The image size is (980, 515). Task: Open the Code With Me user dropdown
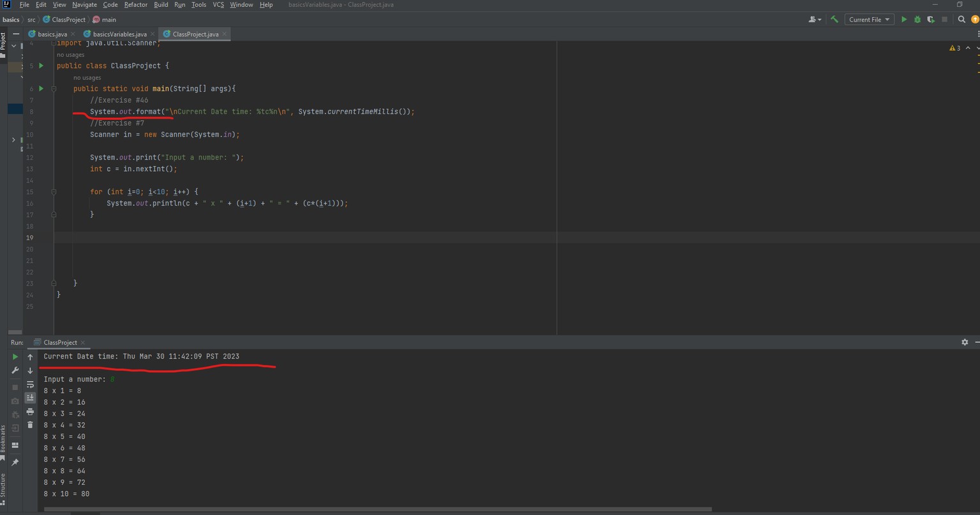click(x=815, y=20)
